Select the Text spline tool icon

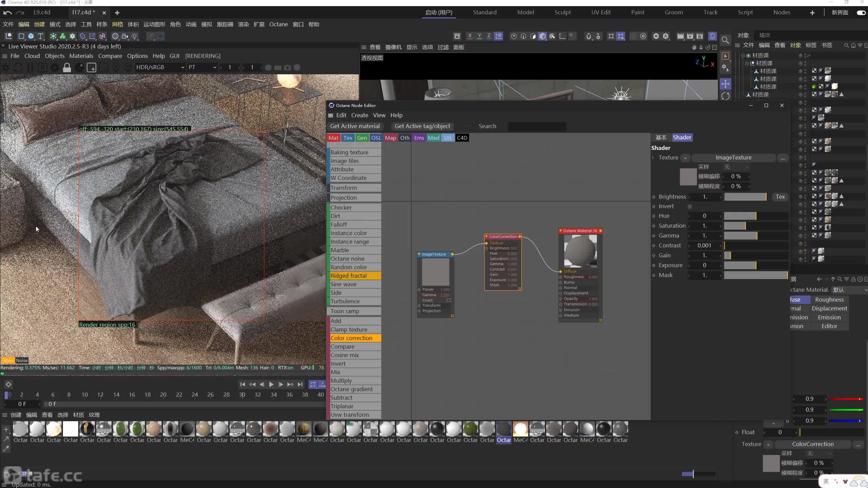pyautogui.click(x=40, y=36)
